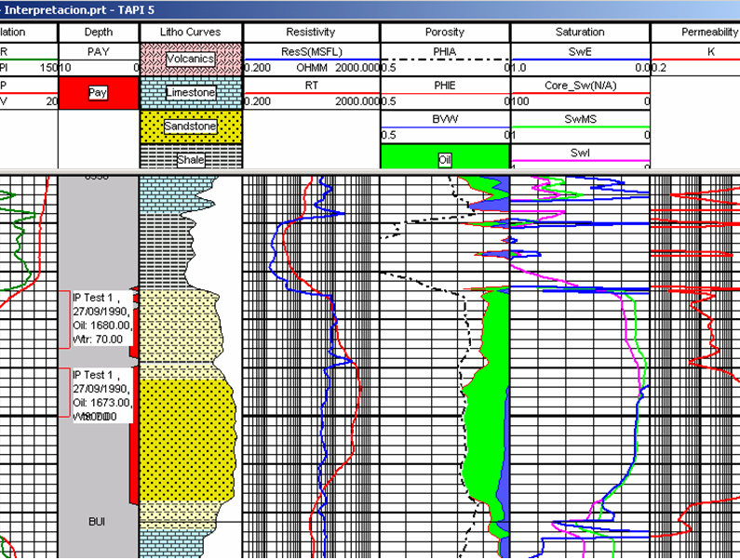Click the Saturation track header

click(x=580, y=32)
